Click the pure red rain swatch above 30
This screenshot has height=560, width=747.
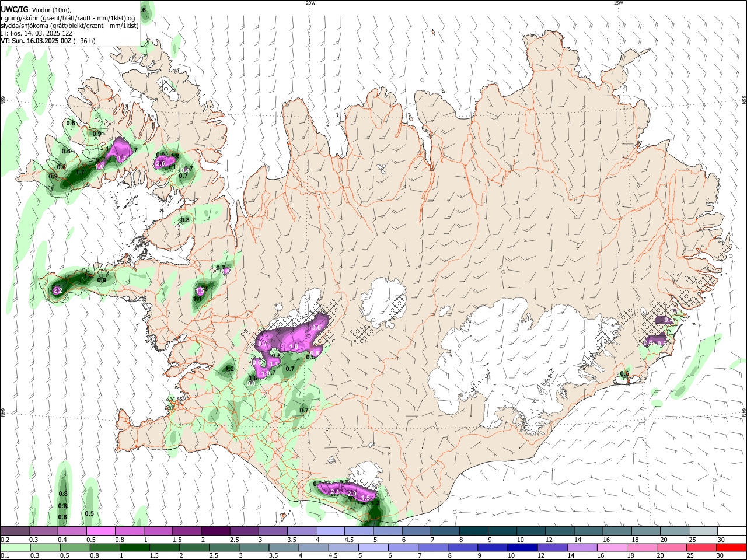(732, 547)
